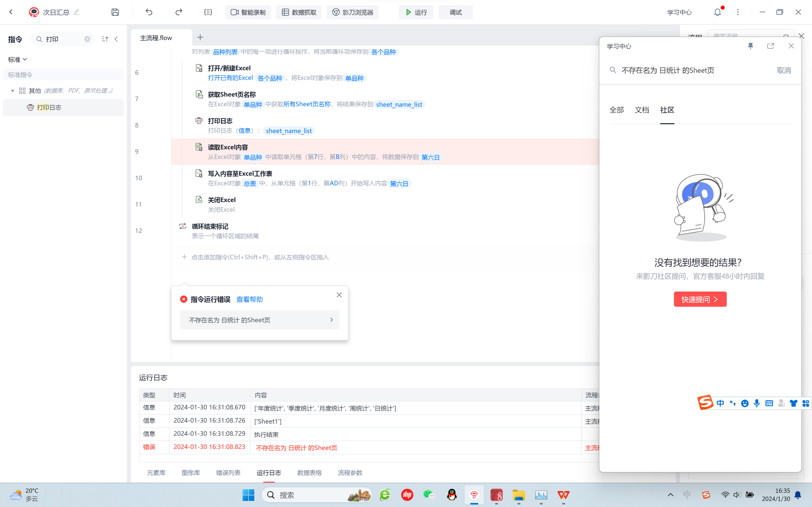The image size is (812, 507).
Task: Click the redo arrow icon
Action: tap(178, 12)
